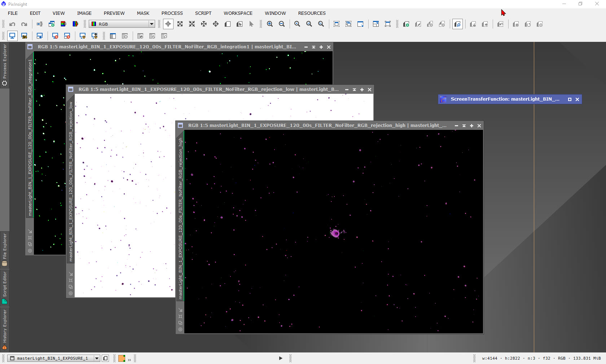Click the duplicate image icon with green plus
The height and width of the screenshot is (364, 606).
click(52, 24)
